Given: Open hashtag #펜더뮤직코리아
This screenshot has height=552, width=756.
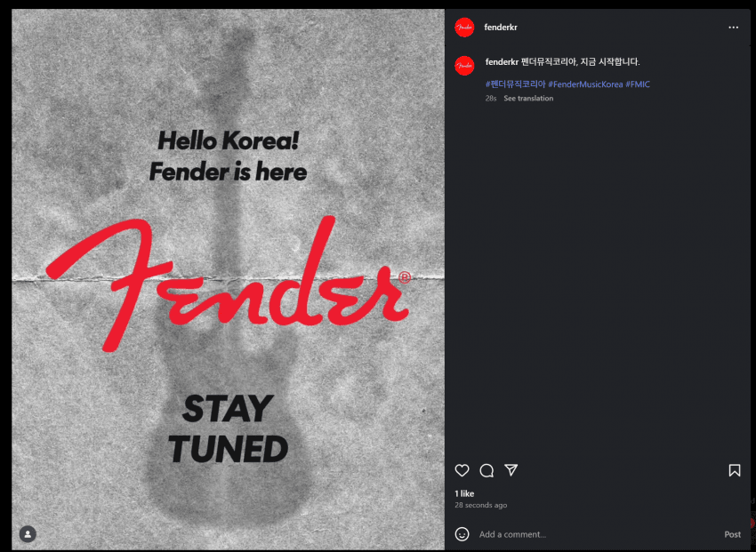Looking at the screenshot, I should coord(515,84).
